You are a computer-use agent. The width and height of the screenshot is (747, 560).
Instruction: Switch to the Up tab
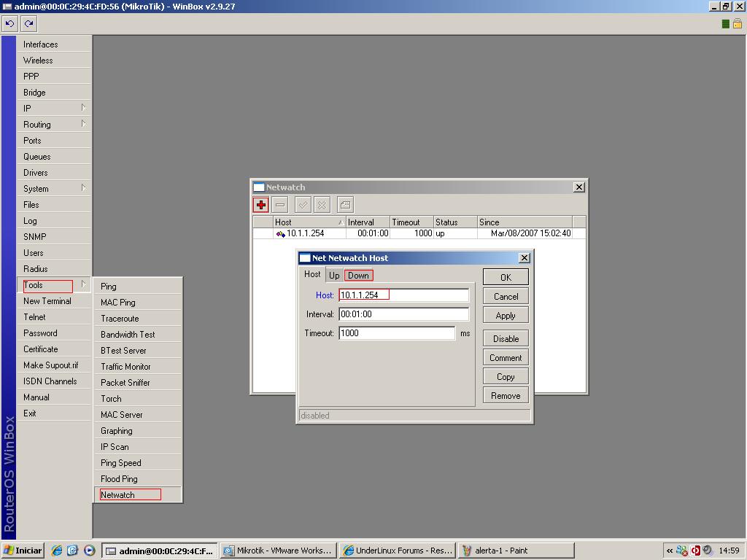(334, 275)
